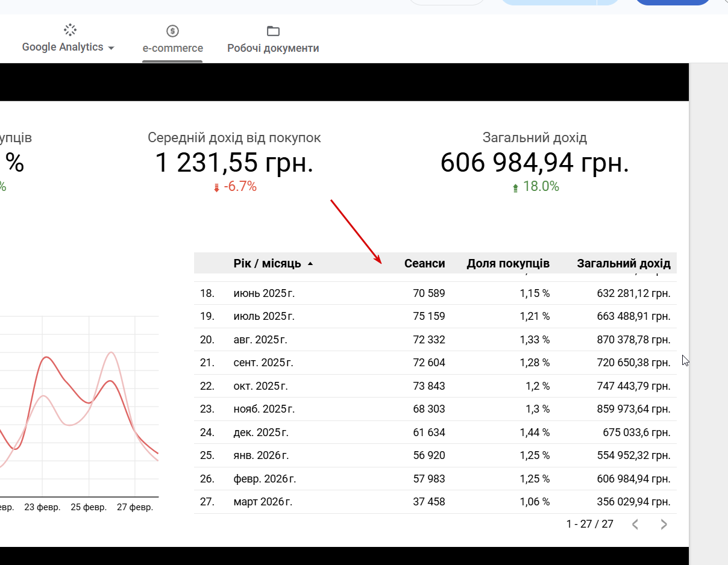
Task: Open the e-commerce tab
Action: pos(173,48)
